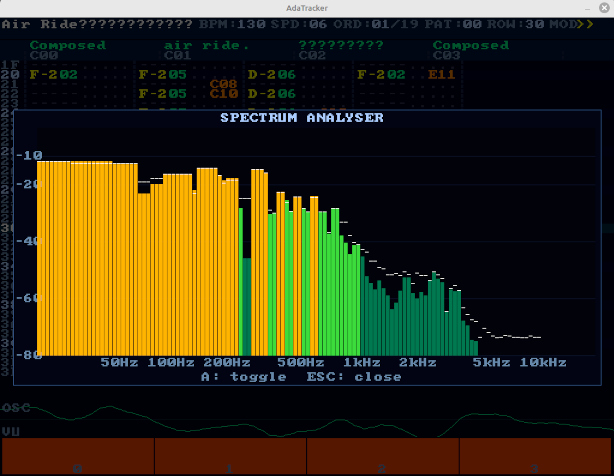The image size is (614, 476).
Task: Click the Spectrum Analyser title
Action: click(x=302, y=117)
